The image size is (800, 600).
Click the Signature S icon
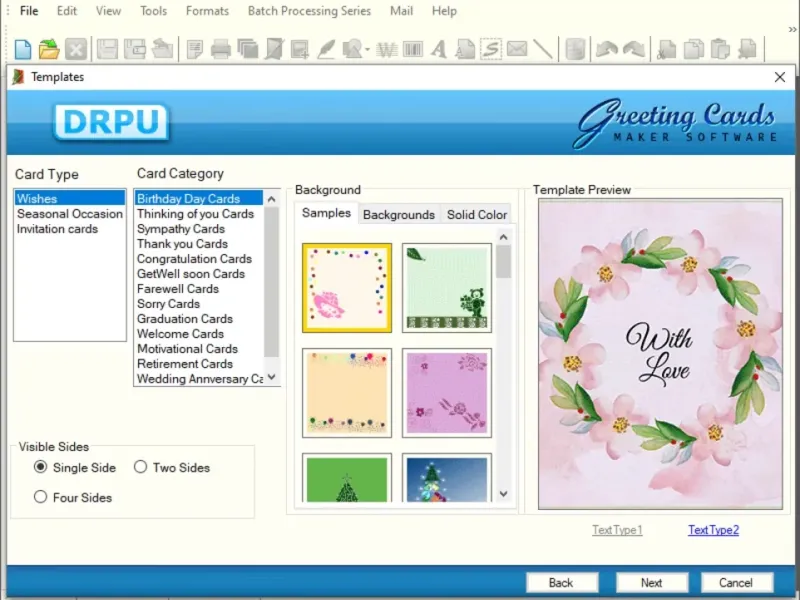pyautogui.click(x=491, y=49)
